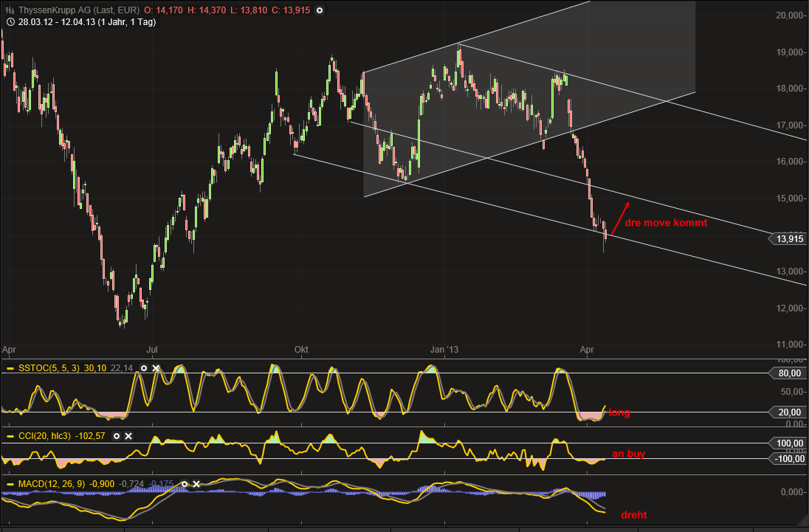Click the SSTOC(5, 5, 3) indicator label
The height and width of the screenshot is (532, 809).
49,368
